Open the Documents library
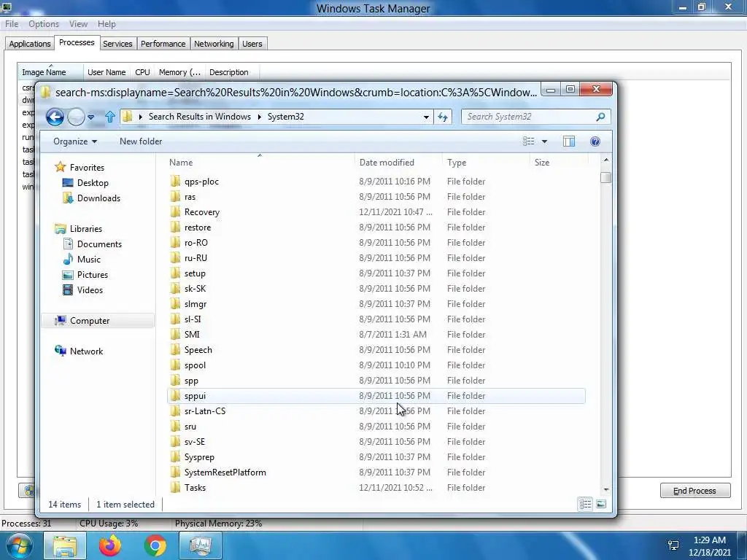Screen dimensions: 747x560 99,244
